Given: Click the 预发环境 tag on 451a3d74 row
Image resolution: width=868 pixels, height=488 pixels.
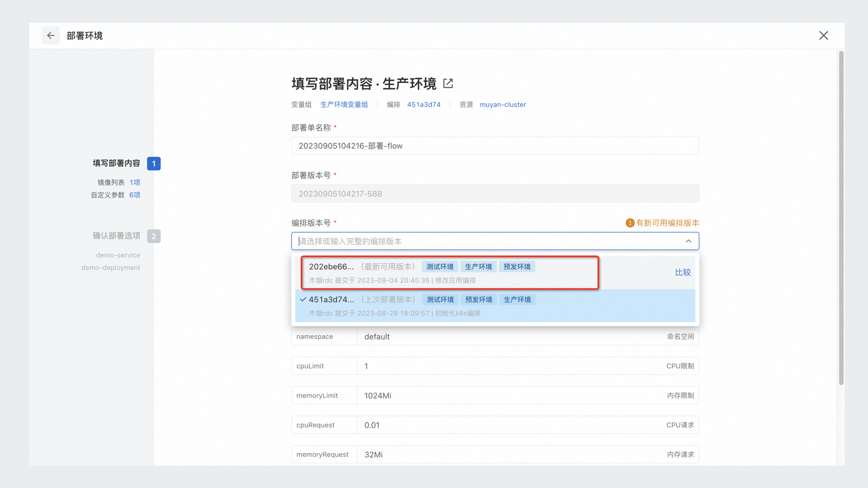Looking at the screenshot, I should (478, 299).
